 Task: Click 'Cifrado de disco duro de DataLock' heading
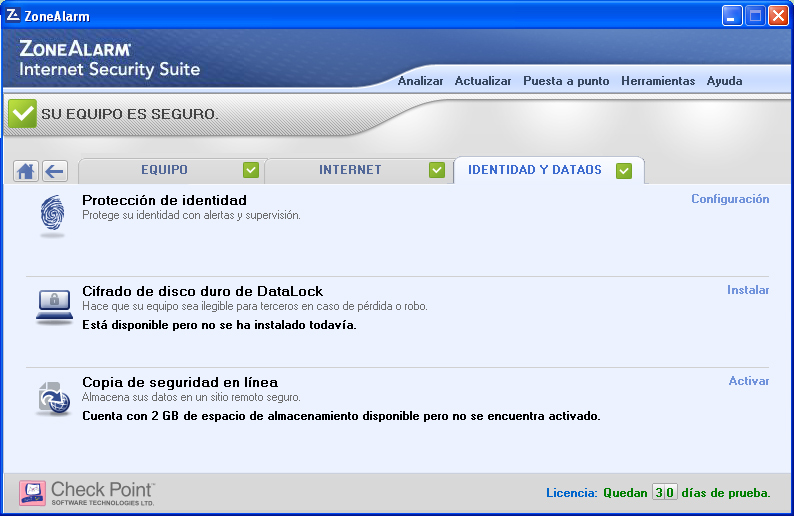pyautogui.click(x=203, y=292)
